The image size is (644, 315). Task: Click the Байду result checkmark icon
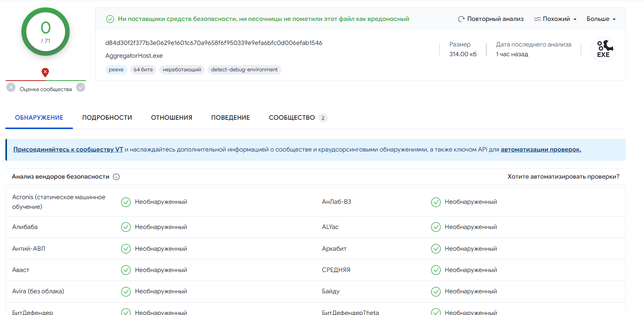[436, 291]
